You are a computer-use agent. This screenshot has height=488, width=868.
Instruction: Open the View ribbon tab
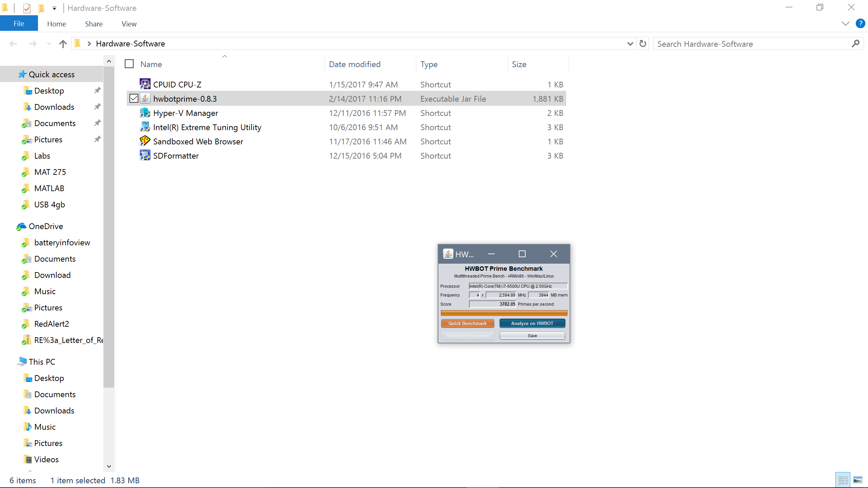coord(129,24)
